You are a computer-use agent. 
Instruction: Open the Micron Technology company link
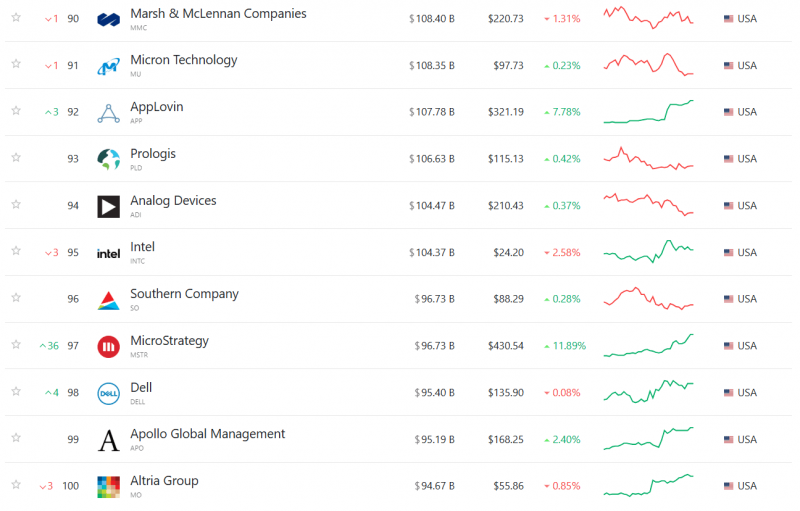(184, 60)
